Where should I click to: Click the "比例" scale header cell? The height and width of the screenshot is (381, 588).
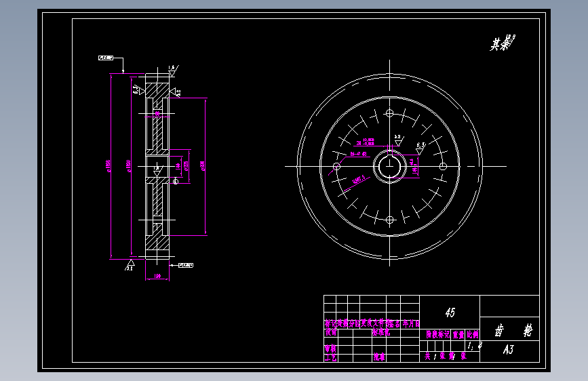473,334
